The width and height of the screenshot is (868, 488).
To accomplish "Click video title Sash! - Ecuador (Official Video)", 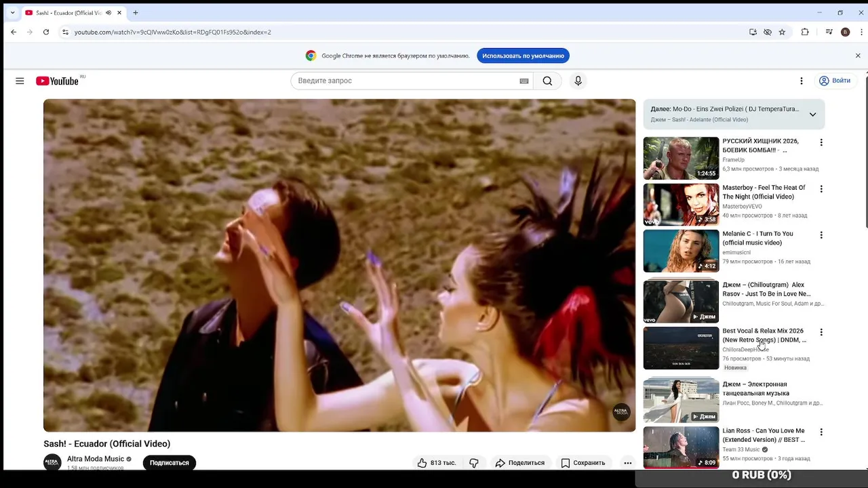I will click(x=107, y=444).
